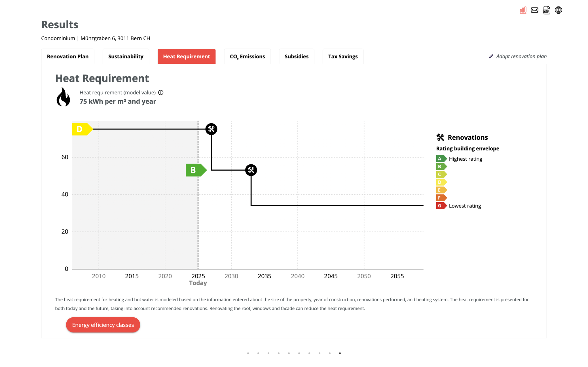Screen dimensions: 588x367
Task: Click the red G rating swatch in legend
Action: click(441, 206)
